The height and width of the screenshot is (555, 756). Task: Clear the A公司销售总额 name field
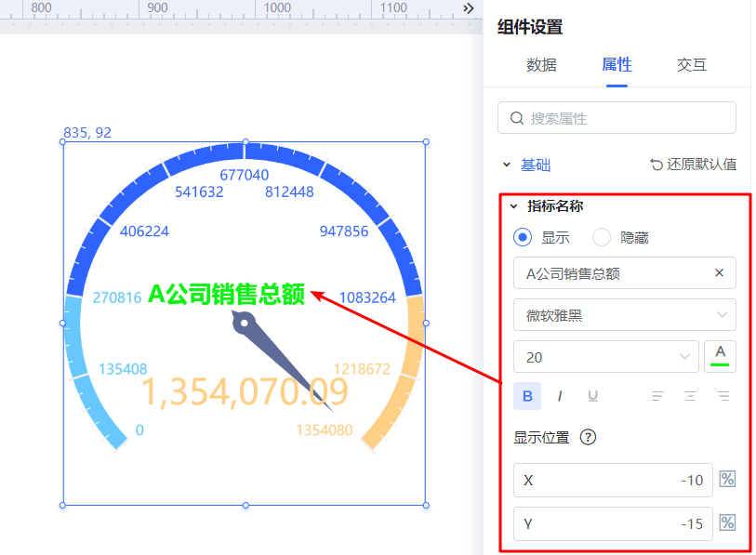[719, 273]
